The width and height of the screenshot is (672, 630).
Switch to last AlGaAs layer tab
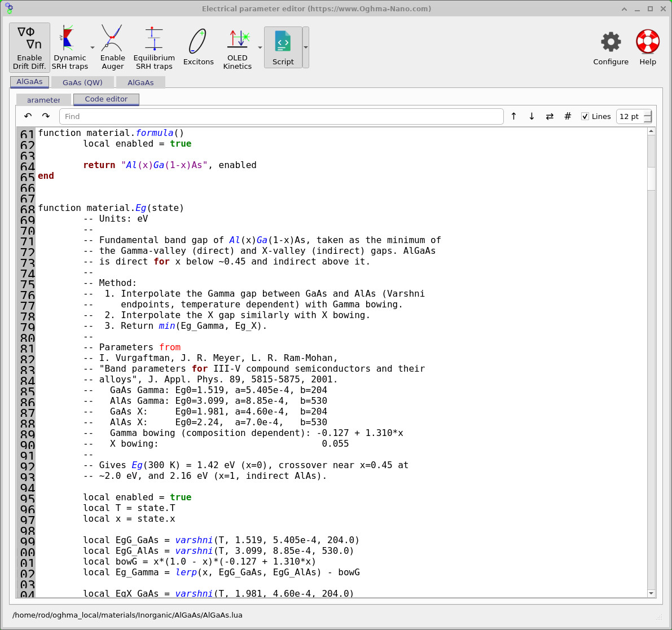pos(140,82)
